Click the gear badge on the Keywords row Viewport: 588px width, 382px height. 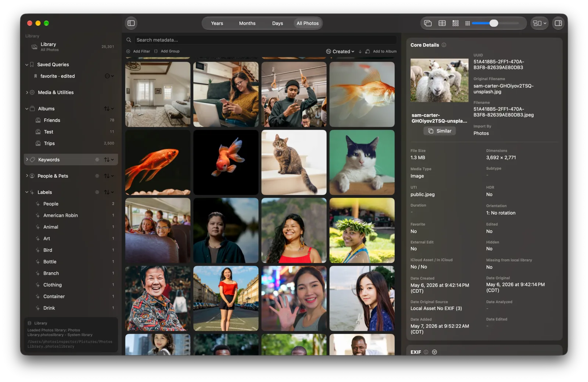pos(97,159)
